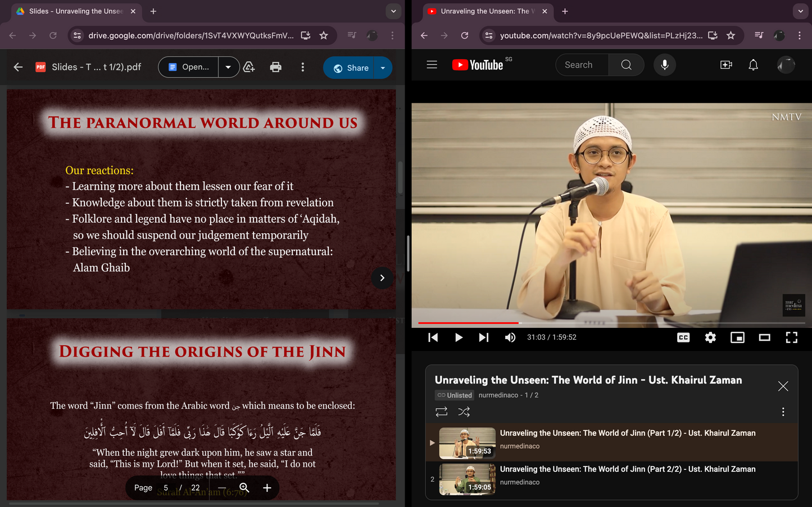Open the PDF more actions menu

click(302, 67)
